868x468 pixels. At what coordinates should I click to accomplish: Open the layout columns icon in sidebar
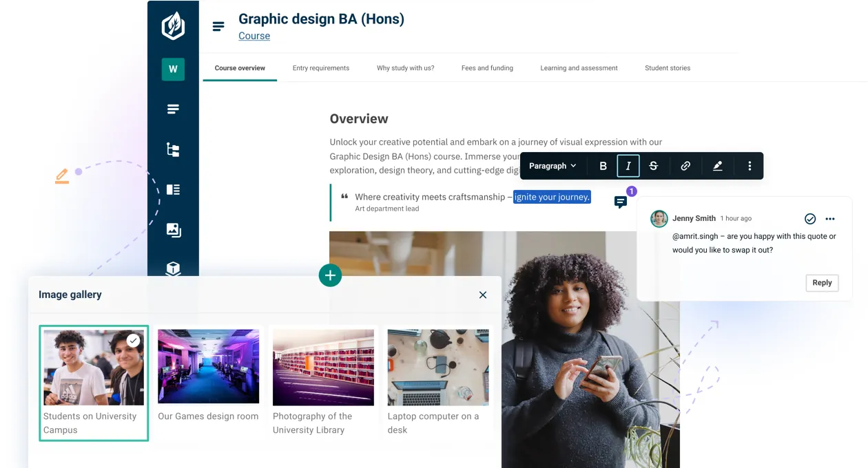click(x=173, y=189)
